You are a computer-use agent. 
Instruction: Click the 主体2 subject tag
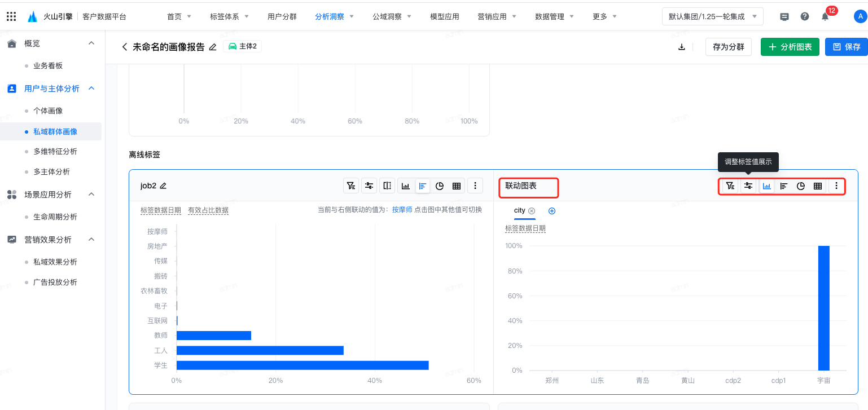[x=242, y=46]
